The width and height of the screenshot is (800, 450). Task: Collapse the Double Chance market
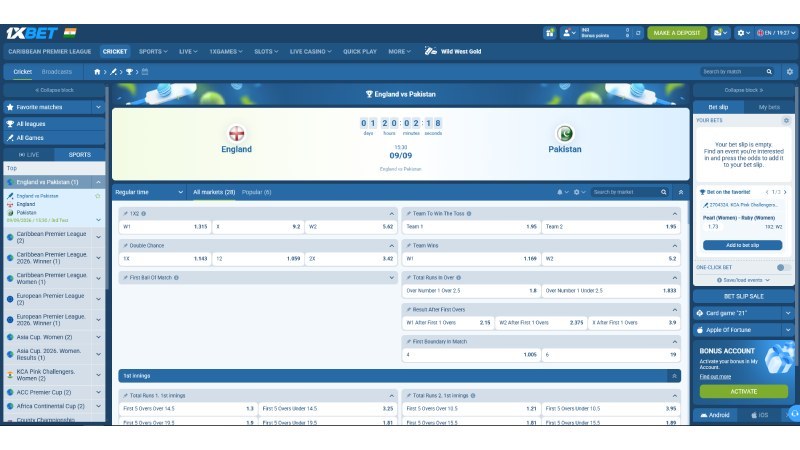(391, 246)
